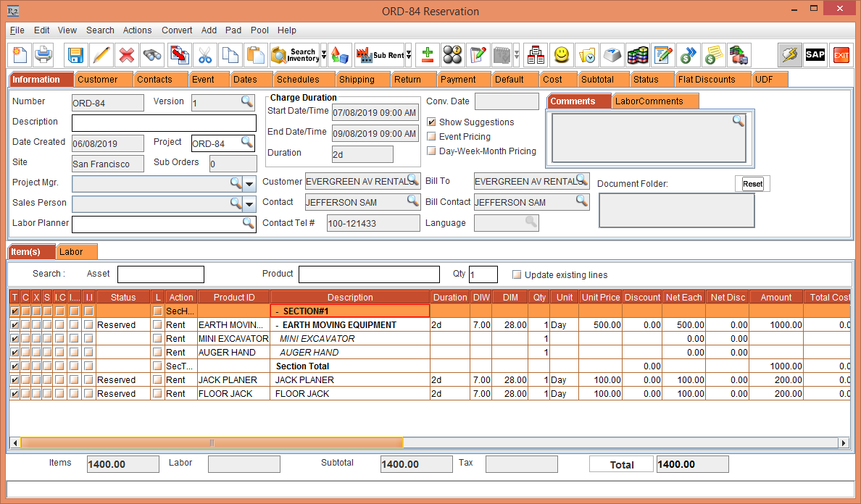Open Search Inventory from toolbar
Viewport: 861px width, 504px height.
pyautogui.click(x=294, y=55)
